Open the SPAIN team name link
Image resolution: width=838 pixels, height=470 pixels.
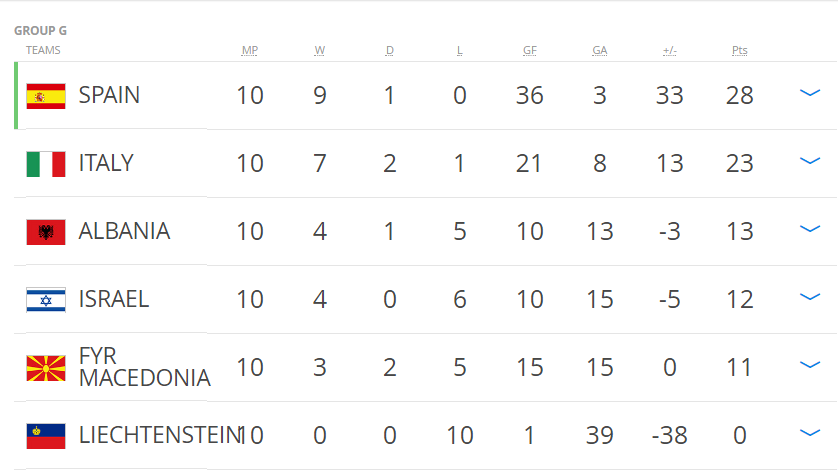(109, 95)
